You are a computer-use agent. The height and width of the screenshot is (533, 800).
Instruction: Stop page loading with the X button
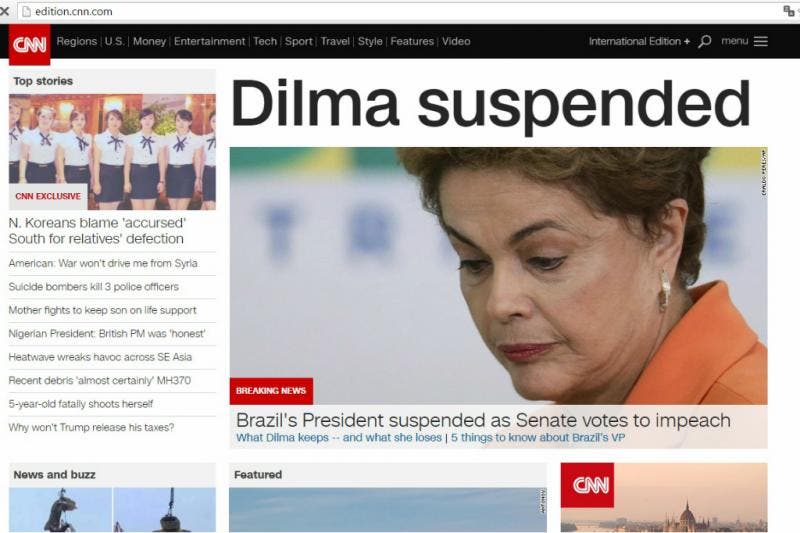tap(5, 11)
